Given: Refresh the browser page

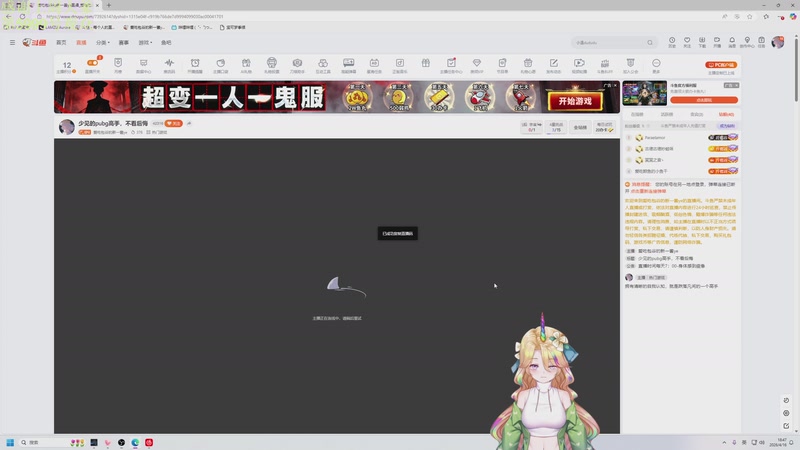Looking at the screenshot, I should pos(22,16).
